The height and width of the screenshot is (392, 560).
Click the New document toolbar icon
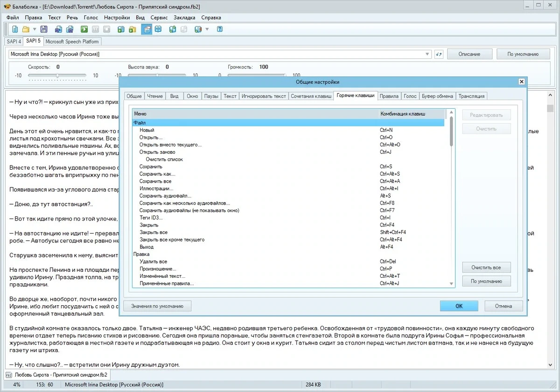point(15,29)
